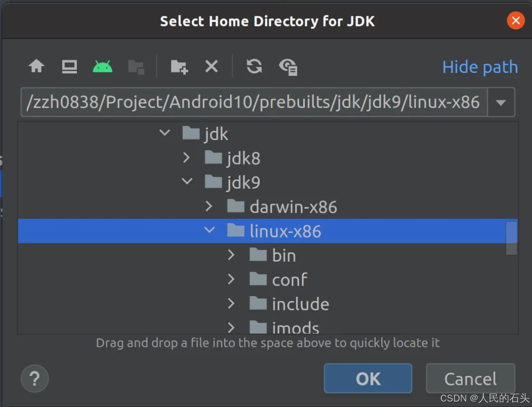This screenshot has width=532, height=407.
Task: Dismiss the dialog with Cancel
Action: [x=470, y=378]
